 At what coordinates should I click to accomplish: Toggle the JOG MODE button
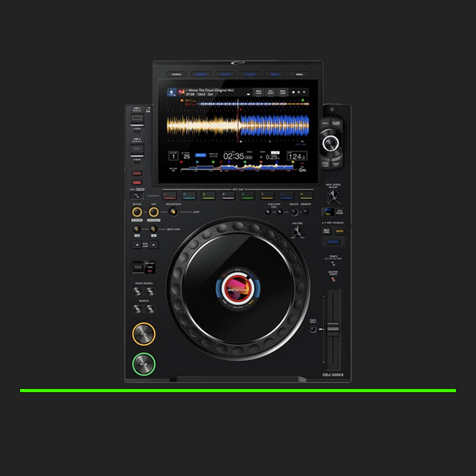339,212
